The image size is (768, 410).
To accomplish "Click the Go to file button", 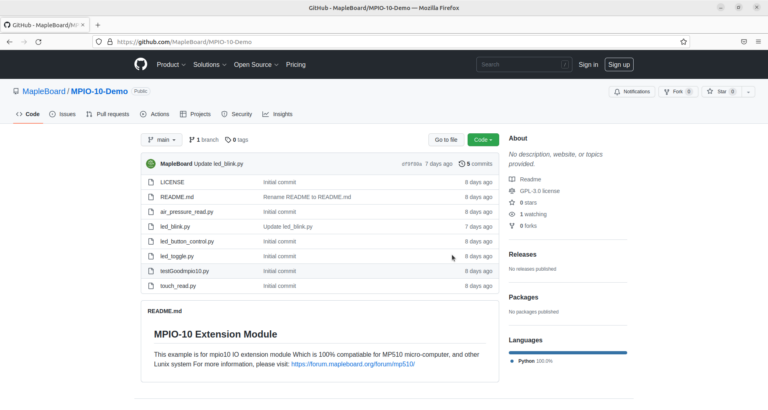I will pyautogui.click(x=446, y=140).
